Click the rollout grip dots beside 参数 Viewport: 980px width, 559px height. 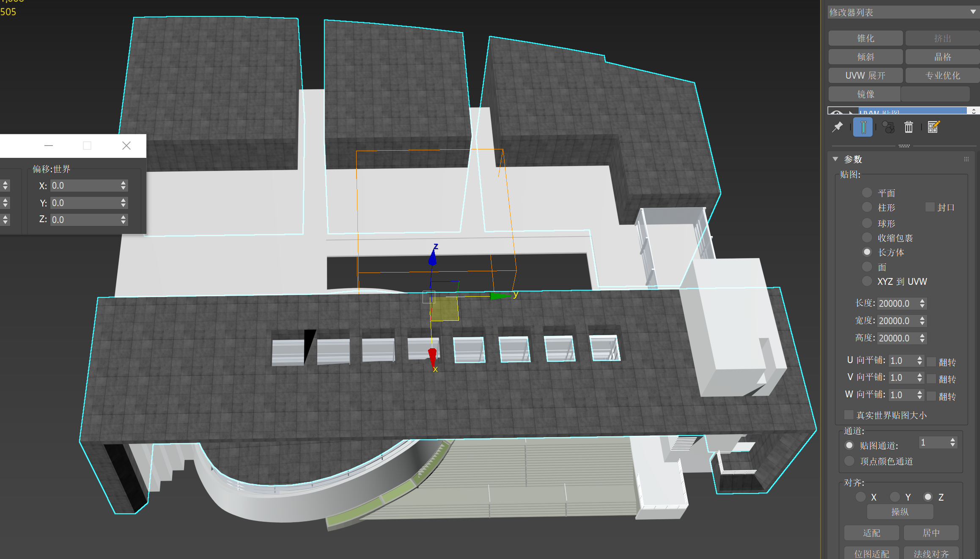[966, 159]
